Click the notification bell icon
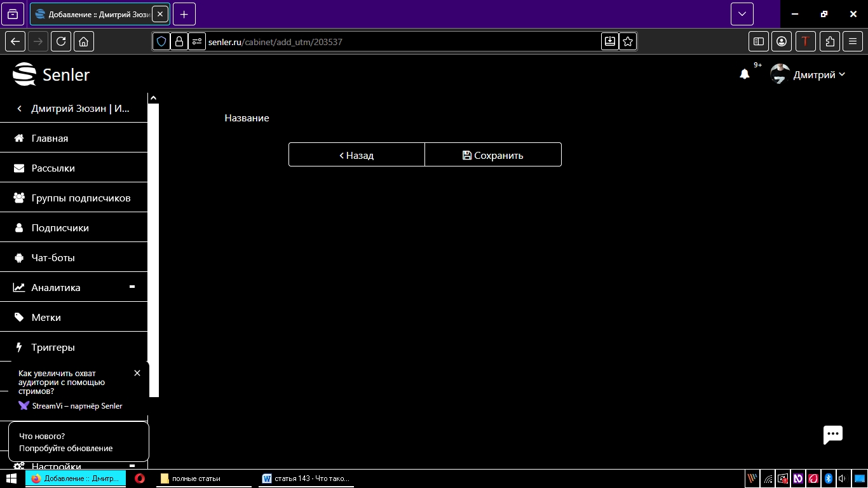This screenshot has width=868, height=488. pyautogui.click(x=745, y=74)
